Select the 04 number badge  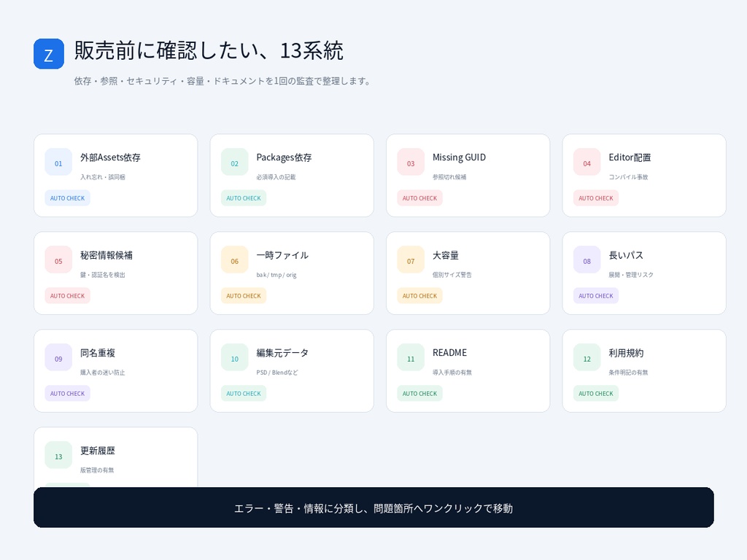[x=587, y=162]
